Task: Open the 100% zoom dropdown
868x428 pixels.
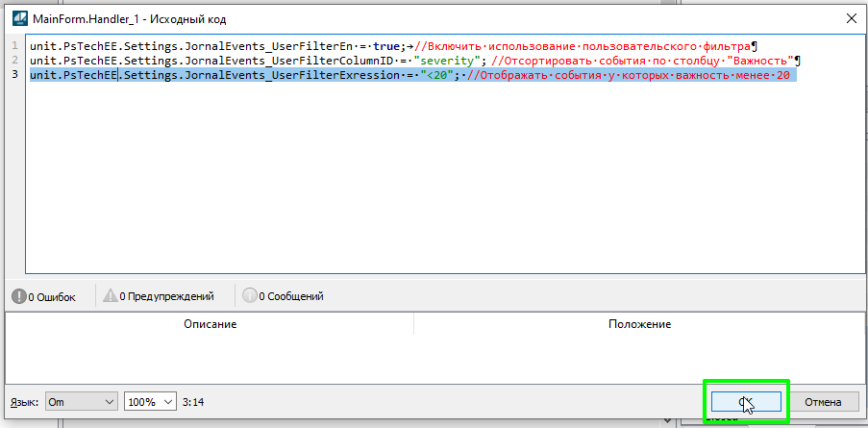Action: pos(150,401)
